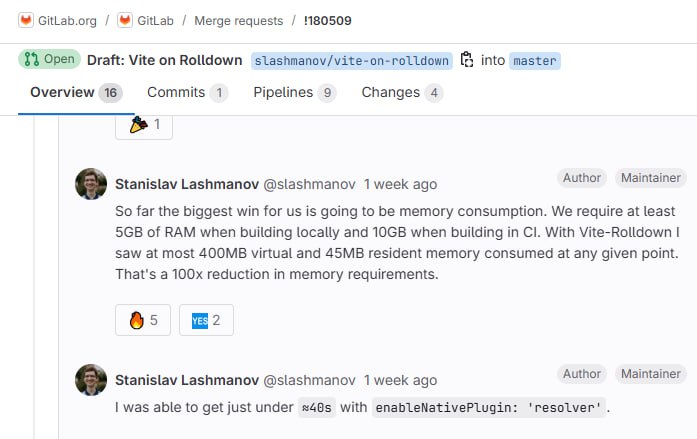Click the GitLab.org fox logo icon

26,20
